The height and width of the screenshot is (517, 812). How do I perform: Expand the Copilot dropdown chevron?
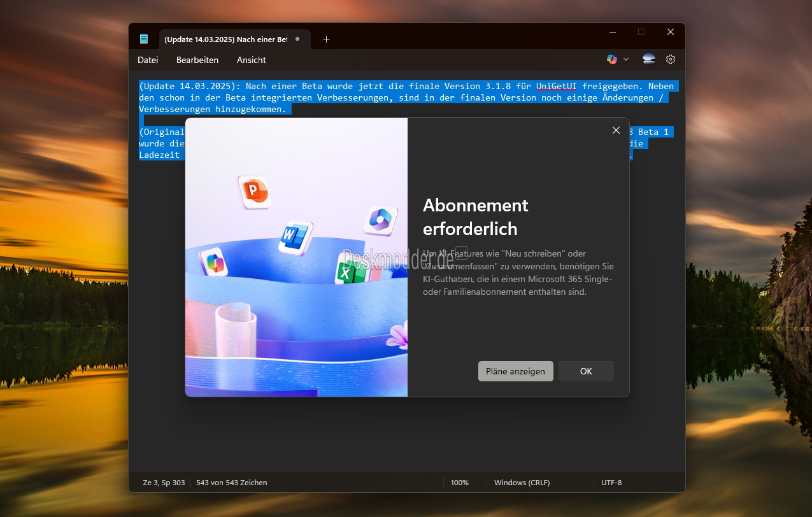pos(626,59)
